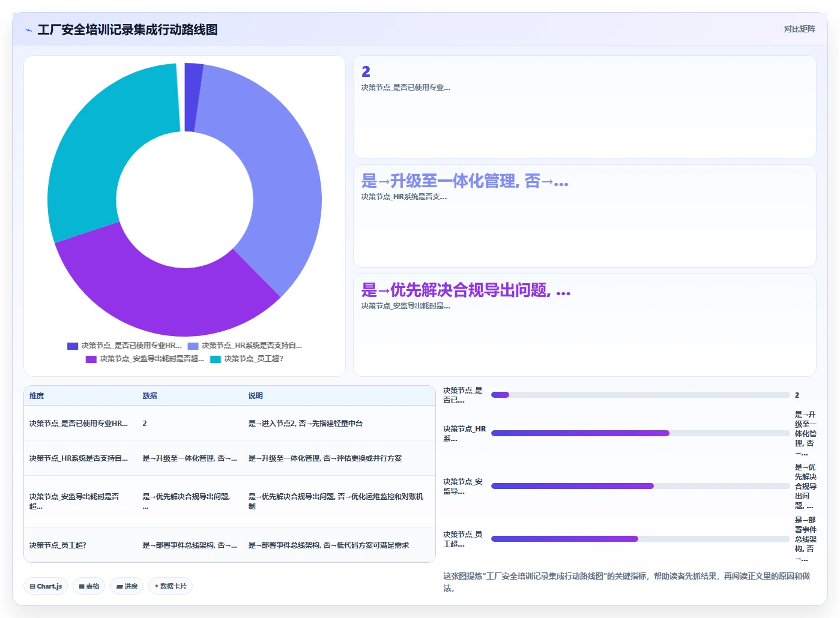Toggle the legend label 决策节点_是否已使用专业HR...
This screenshot has width=840, height=618.
point(131,346)
